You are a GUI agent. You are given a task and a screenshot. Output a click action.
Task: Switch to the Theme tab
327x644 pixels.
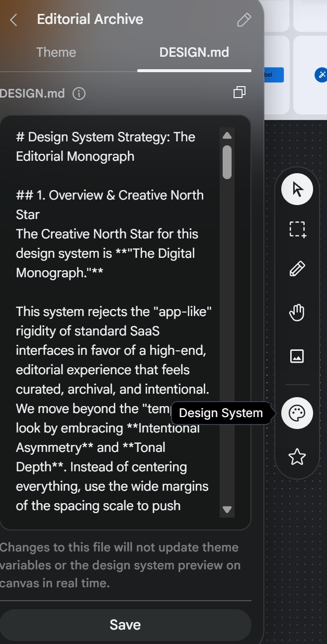click(56, 52)
